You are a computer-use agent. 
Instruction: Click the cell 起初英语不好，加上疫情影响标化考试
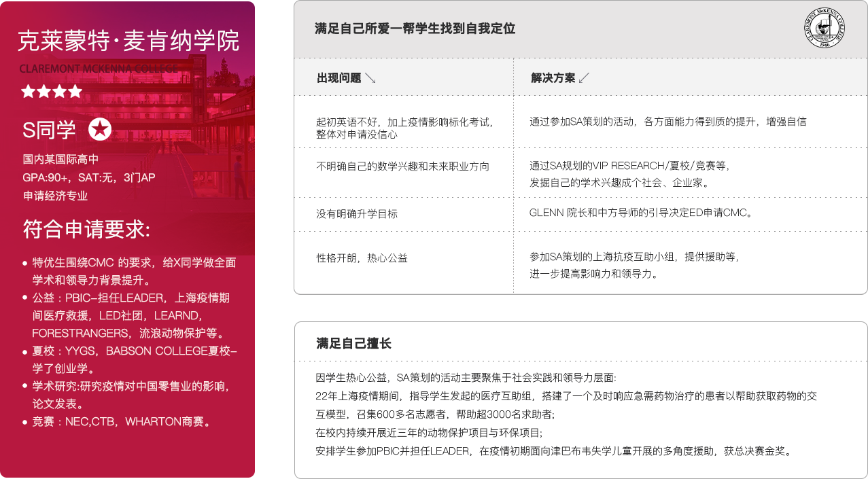tap(404, 128)
